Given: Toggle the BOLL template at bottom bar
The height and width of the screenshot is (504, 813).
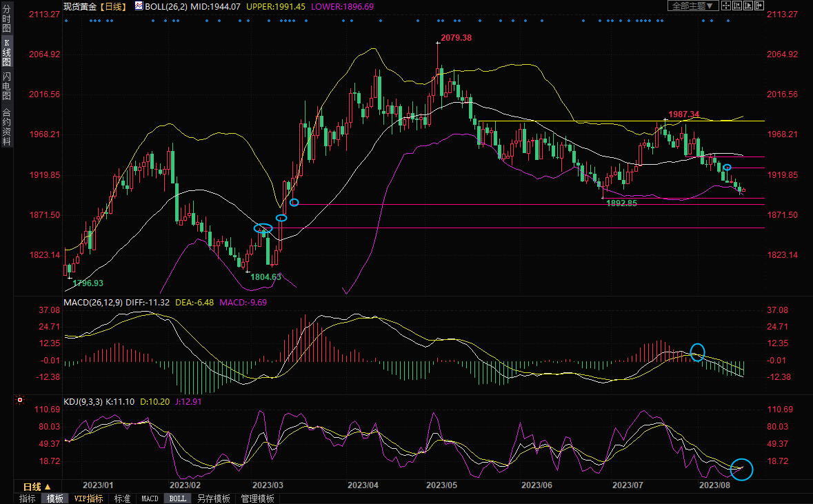Looking at the screenshot, I should coord(177,498).
